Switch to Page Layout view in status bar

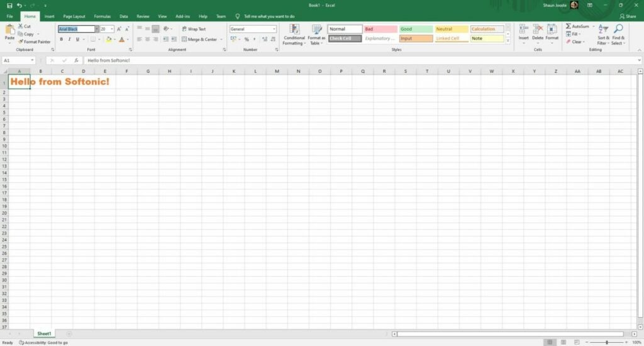(x=563, y=342)
